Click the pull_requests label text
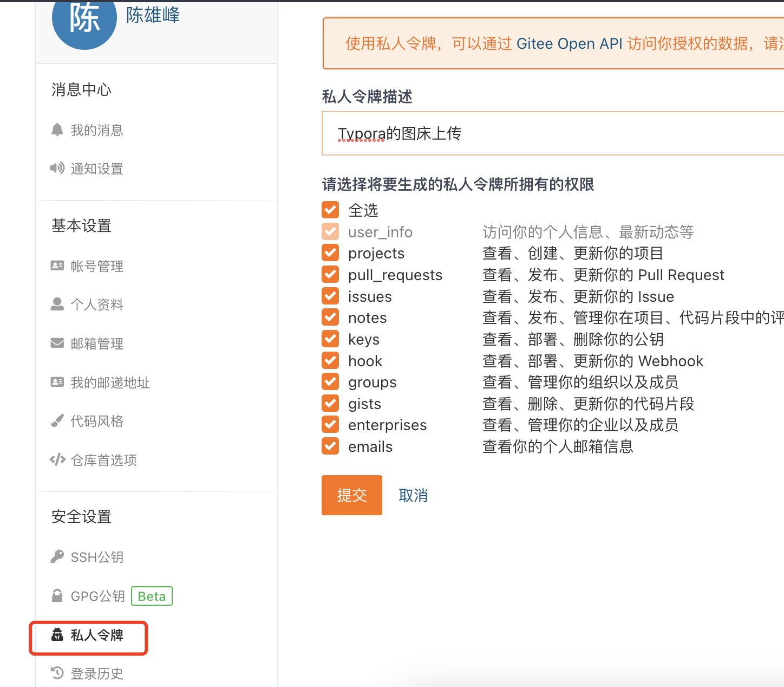Screen dimensions: 784x687 point(395,275)
